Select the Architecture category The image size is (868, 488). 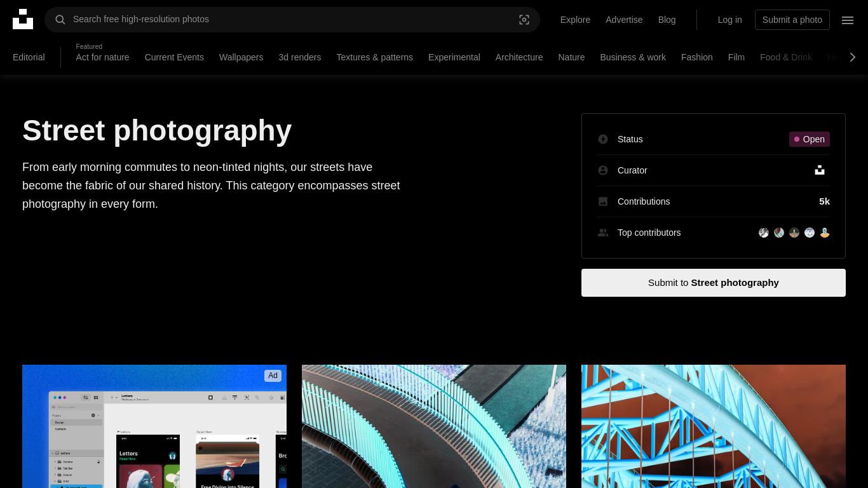(519, 57)
